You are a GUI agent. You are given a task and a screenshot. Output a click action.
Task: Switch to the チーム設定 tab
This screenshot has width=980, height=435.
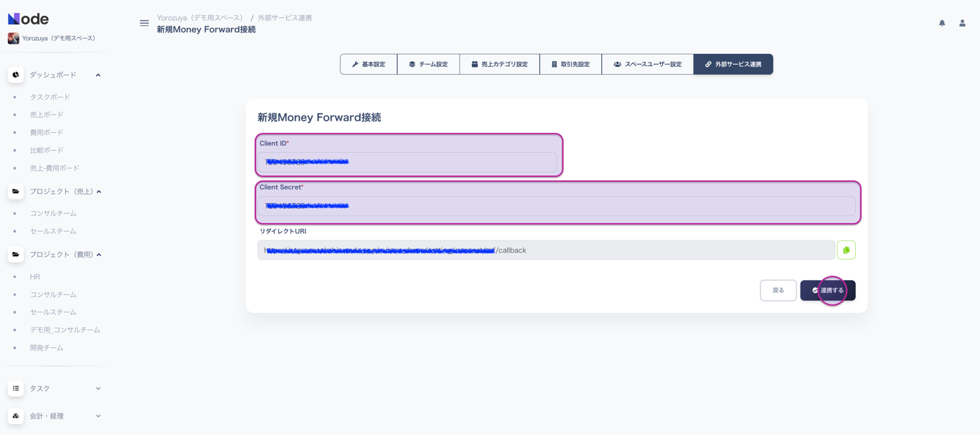point(428,64)
